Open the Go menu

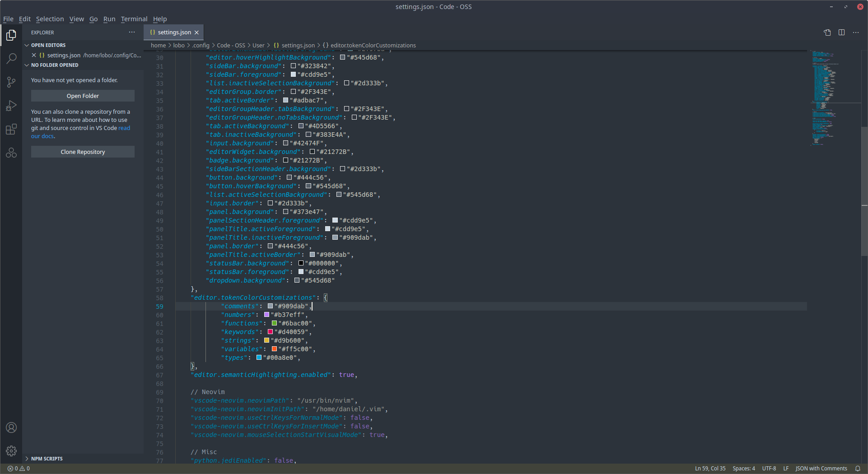click(x=93, y=19)
